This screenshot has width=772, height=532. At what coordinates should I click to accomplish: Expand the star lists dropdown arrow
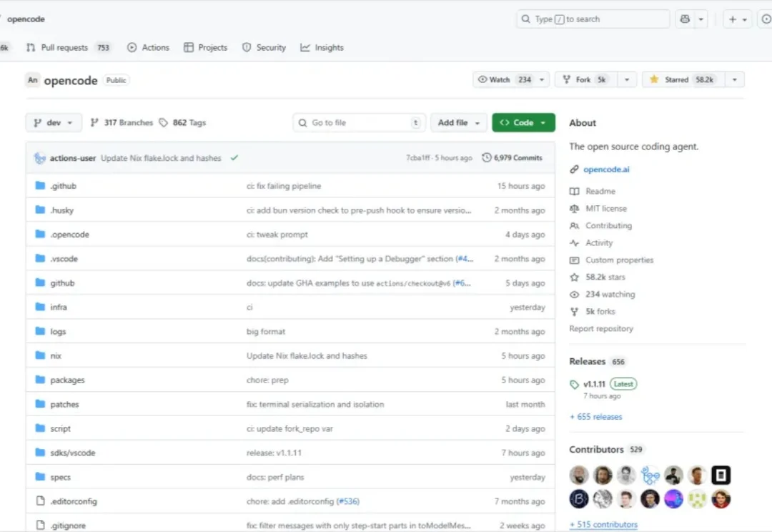point(735,80)
